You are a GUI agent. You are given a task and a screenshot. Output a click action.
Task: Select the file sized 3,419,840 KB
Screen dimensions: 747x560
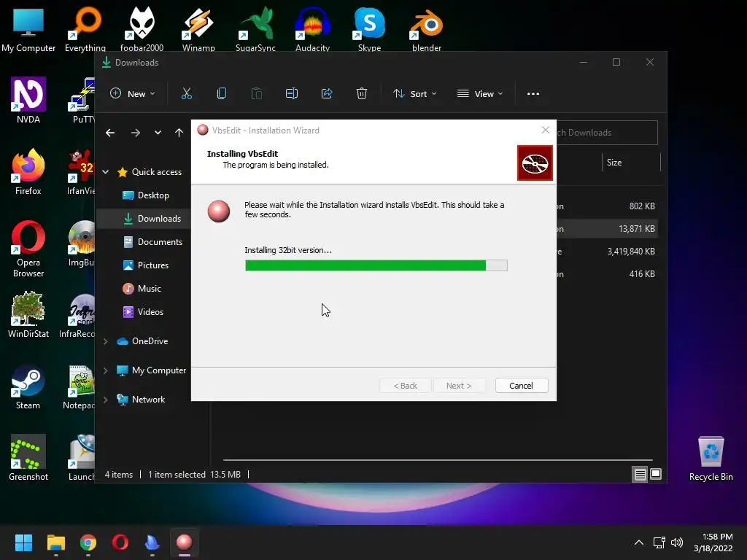pos(609,252)
